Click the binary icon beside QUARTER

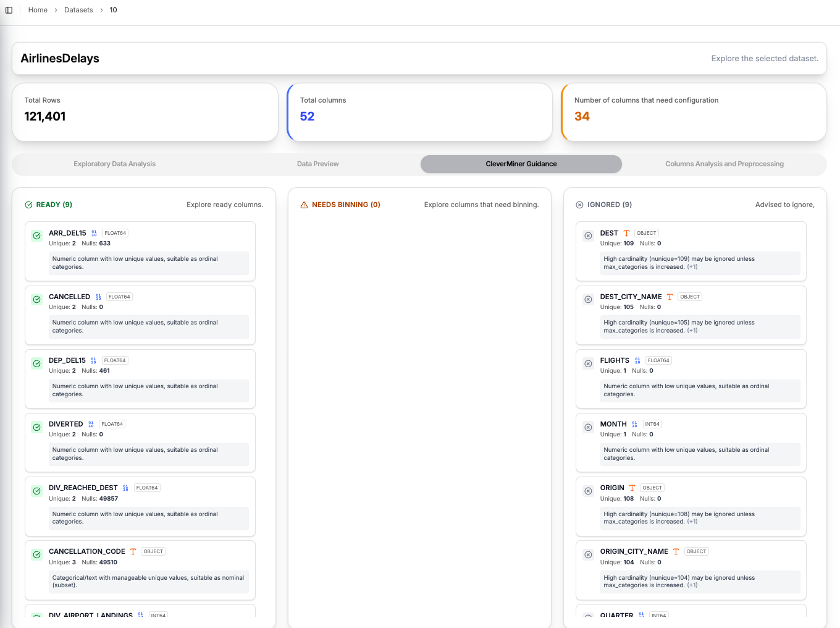click(x=641, y=615)
